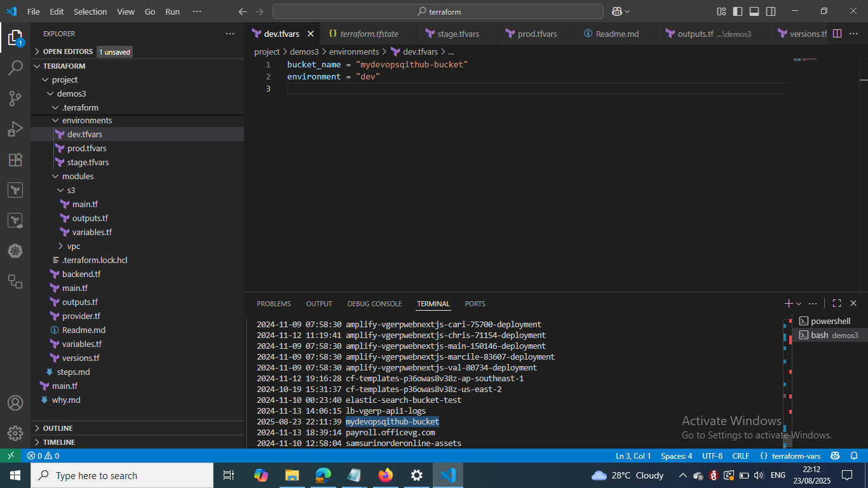Open the Search view in activity bar
The height and width of the screenshot is (488, 868).
point(15,68)
